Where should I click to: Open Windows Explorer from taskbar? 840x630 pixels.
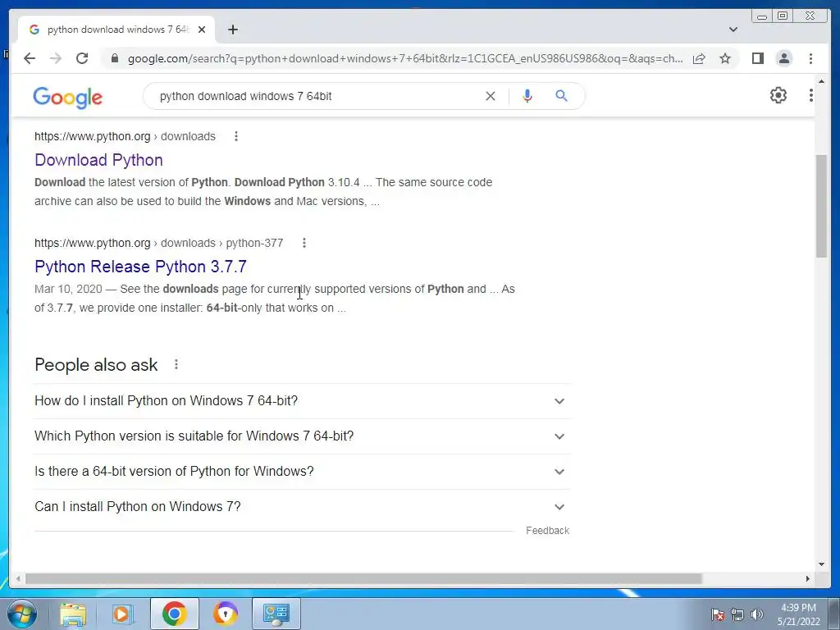tap(72, 614)
